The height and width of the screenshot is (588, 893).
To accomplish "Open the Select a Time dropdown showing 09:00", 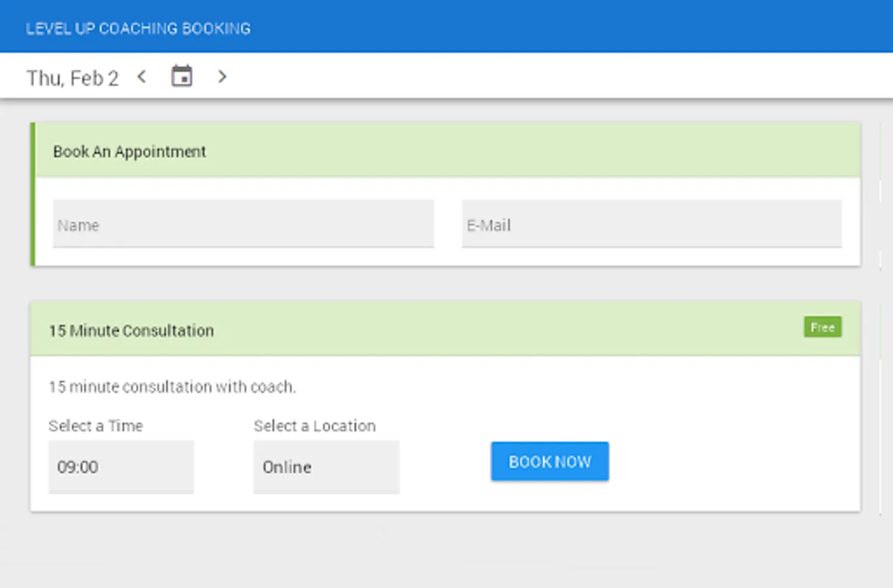I will [x=121, y=466].
